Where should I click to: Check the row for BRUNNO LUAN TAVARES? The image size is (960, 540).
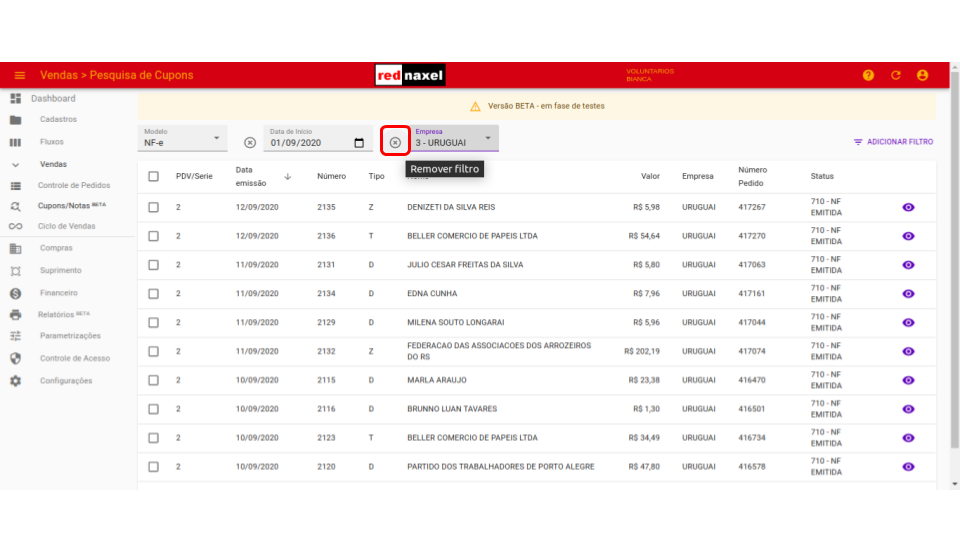[x=154, y=408]
